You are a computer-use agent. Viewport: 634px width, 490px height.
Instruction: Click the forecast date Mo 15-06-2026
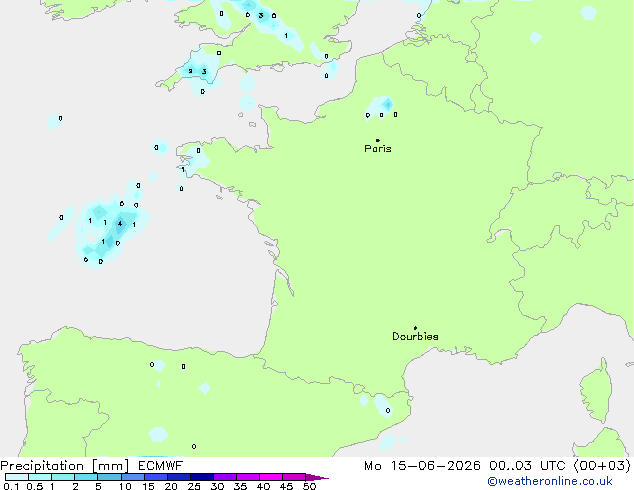click(423, 466)
